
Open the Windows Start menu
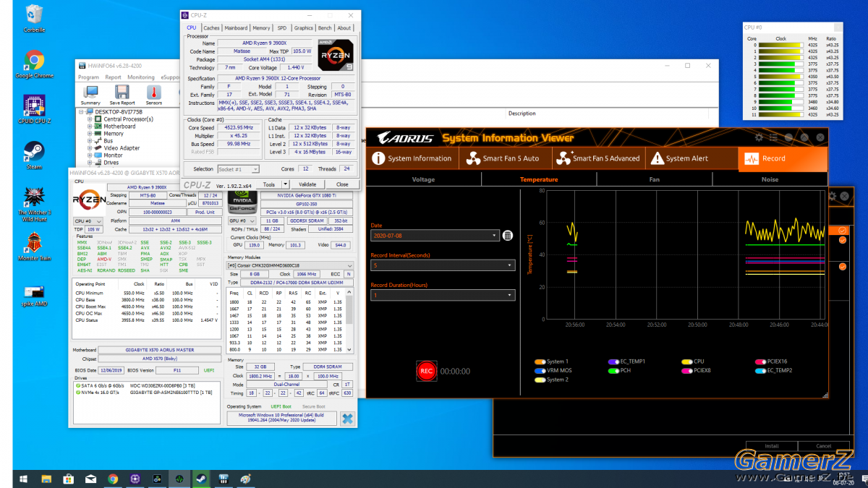point(25,479)
